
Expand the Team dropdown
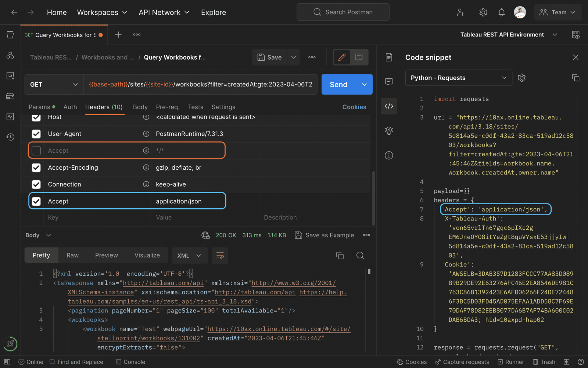(557, 12)
